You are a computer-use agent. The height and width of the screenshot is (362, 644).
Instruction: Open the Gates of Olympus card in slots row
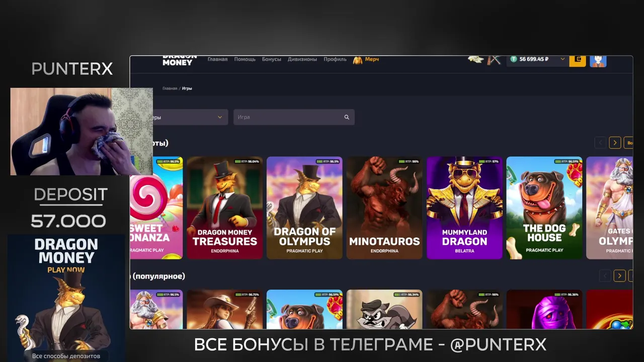click(610, 208)
